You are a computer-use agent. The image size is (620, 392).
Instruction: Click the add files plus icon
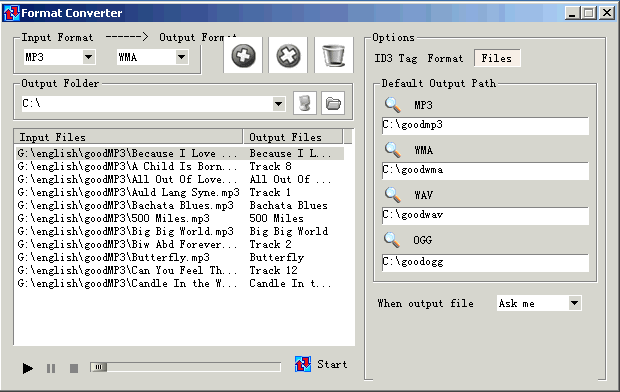pyautogui.click(x=243, y=55)
